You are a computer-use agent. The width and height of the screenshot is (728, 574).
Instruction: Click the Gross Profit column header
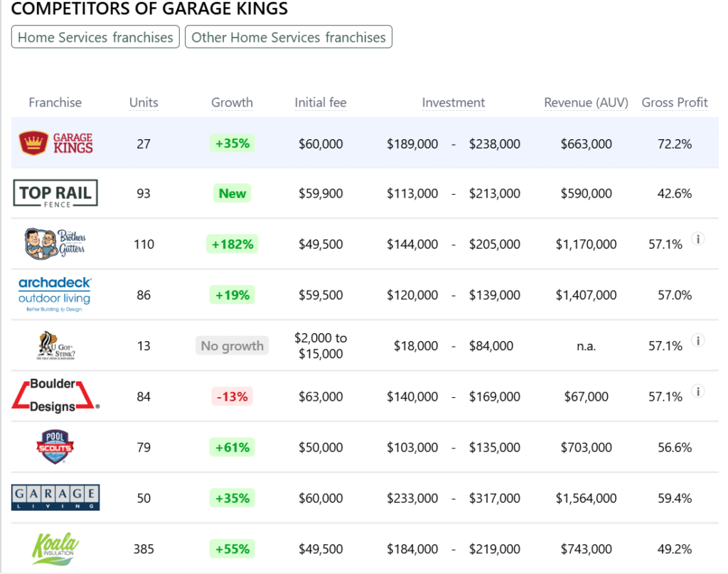point(675,102)
